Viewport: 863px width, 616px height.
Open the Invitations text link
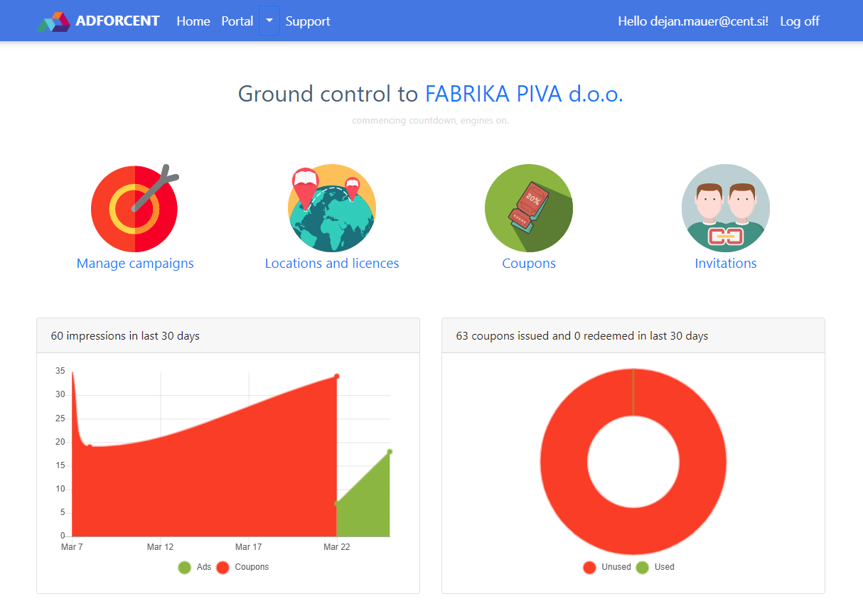click(726, 264)
